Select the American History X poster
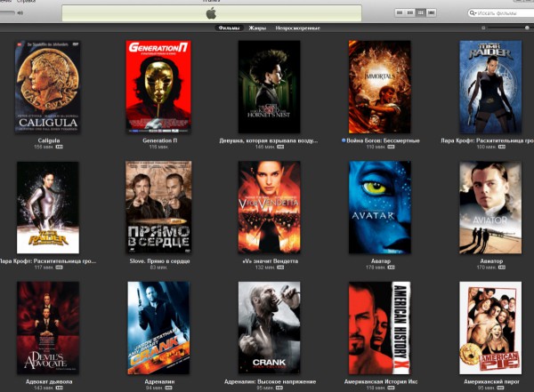Viewport: 534px width, 392px height. tap(380, 328)
